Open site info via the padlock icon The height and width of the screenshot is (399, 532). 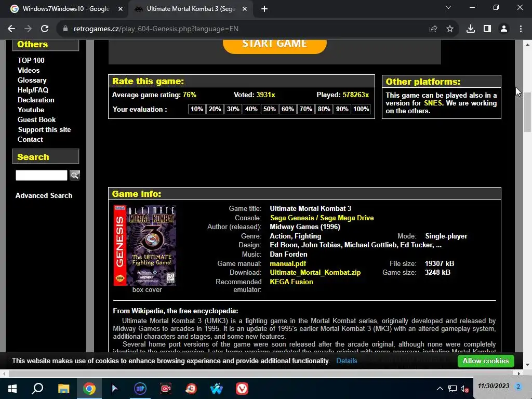pyautogui.click(x=65, y=29)
